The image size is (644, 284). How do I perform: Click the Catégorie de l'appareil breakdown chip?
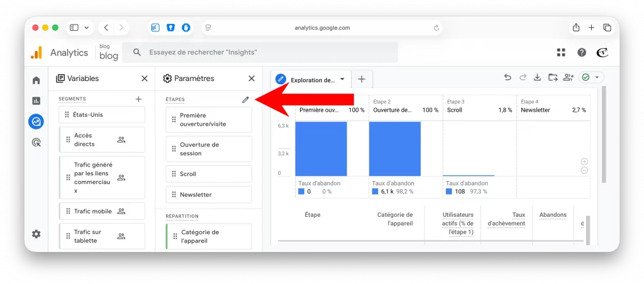click(x=209, y=236)
